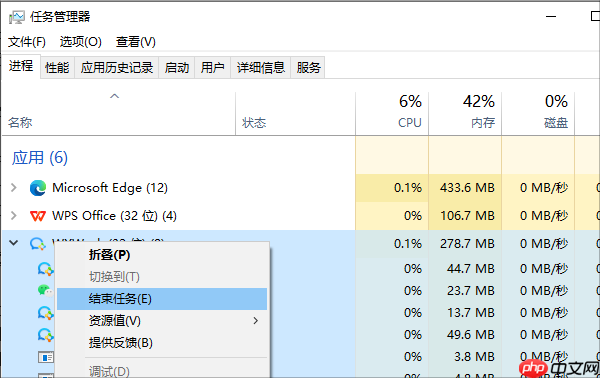Collapse the expanded WXWork process group

pos(13,243)
